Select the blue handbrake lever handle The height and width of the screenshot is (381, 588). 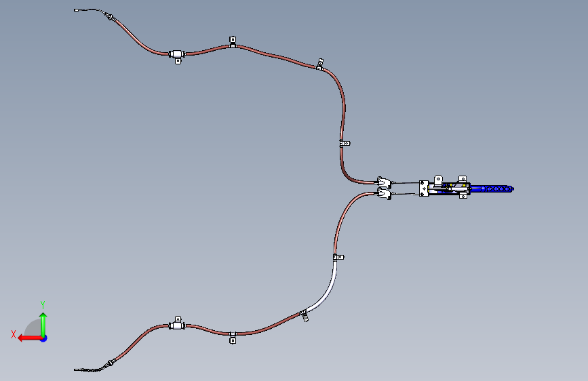[x=491, y=188]
